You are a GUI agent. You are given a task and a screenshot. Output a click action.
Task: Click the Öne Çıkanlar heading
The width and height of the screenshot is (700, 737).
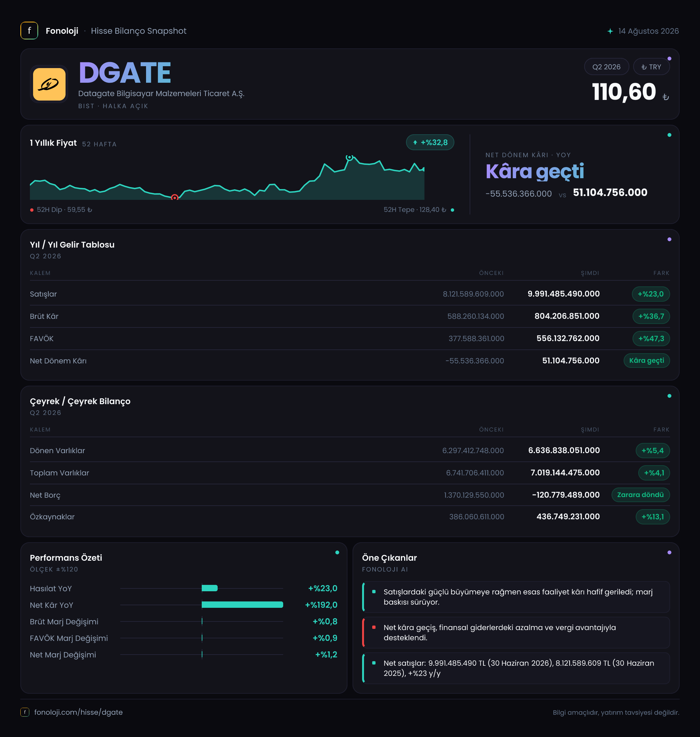click(x=389, y=558)
